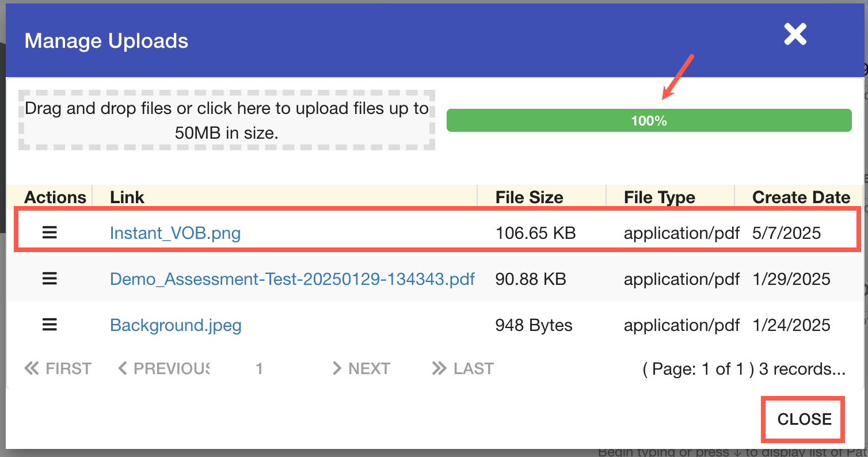The image size is (868, 457).
Task: Select page number 1 in pagination
Action: (x=260, y=368)
